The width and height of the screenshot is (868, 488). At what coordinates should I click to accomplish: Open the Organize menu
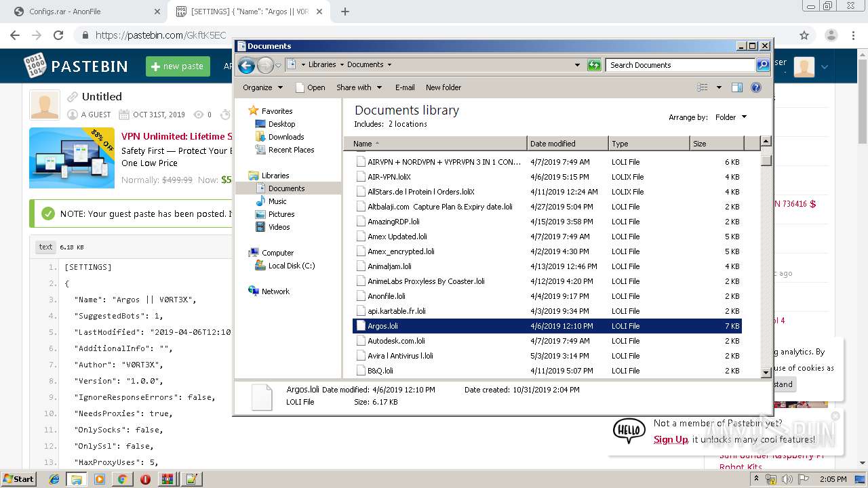(262, 87)
